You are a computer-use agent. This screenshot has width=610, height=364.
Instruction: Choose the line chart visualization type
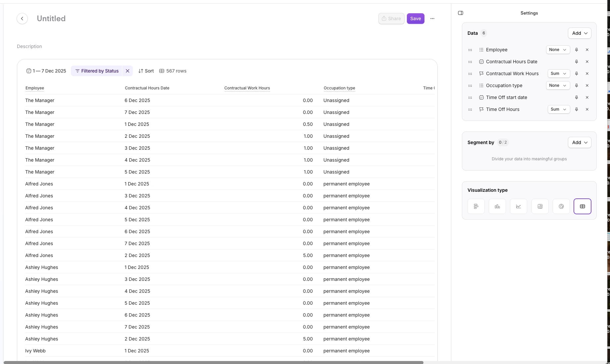518,206
